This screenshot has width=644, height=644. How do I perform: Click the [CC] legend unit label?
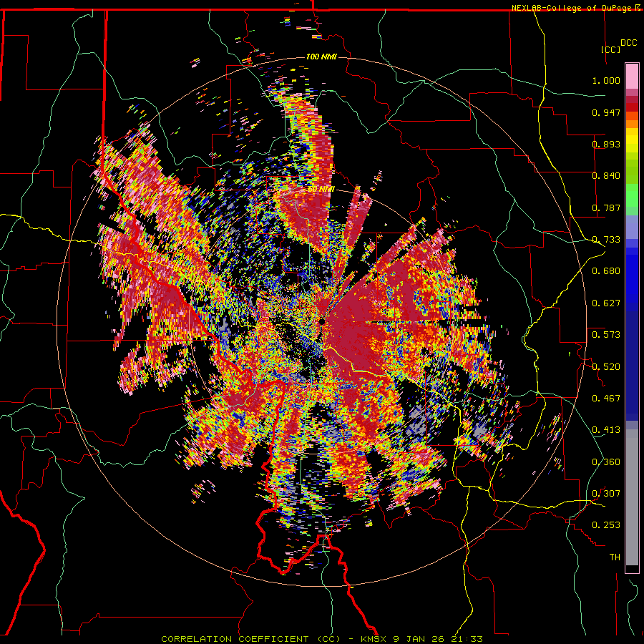(611, 49)
